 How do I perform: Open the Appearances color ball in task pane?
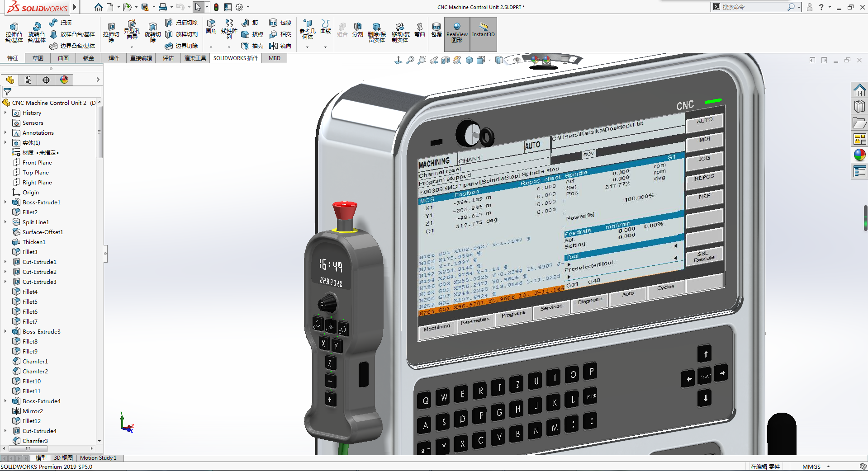859,155
